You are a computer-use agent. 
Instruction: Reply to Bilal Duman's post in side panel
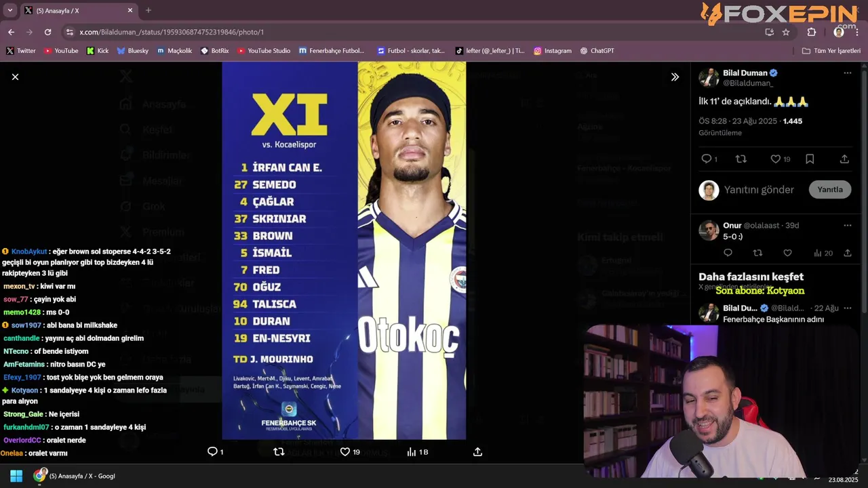(707, 159)
